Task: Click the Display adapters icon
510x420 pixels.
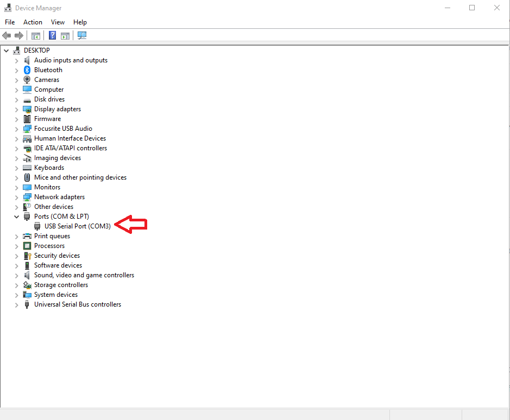Action: 27,109
